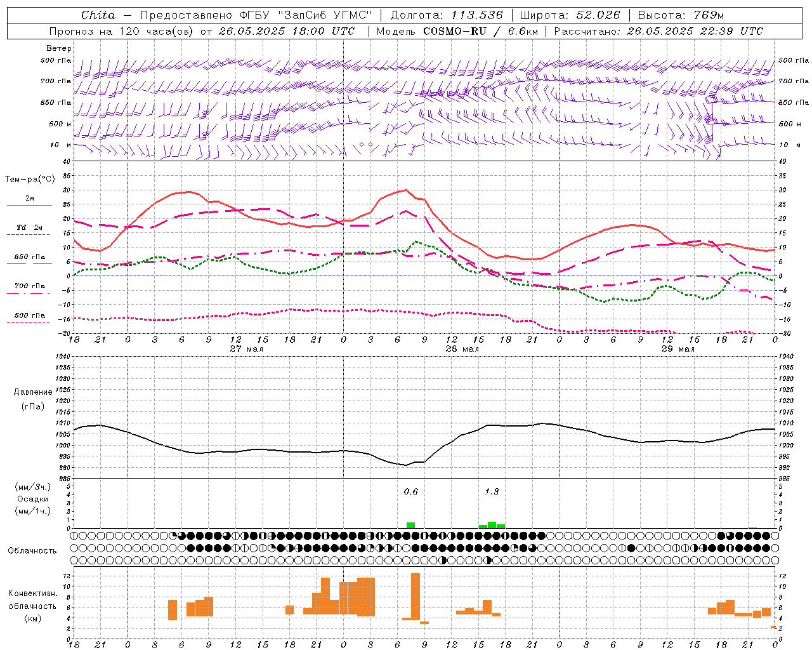Click the Конвективн. convective cloud label

click(x=33, y=594)
